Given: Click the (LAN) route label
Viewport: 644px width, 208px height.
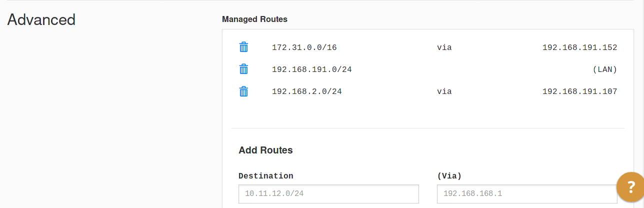Looking at the screenshot, I should click(x=604, y=70).
